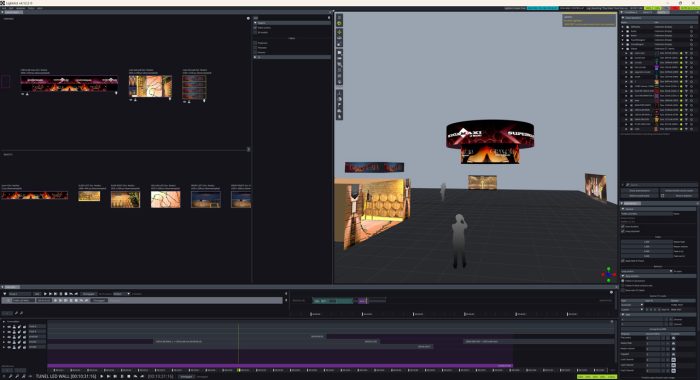
Task: Select the white-and-orange swirl thumbnail in lower content area
Action: tap(166, 200)
